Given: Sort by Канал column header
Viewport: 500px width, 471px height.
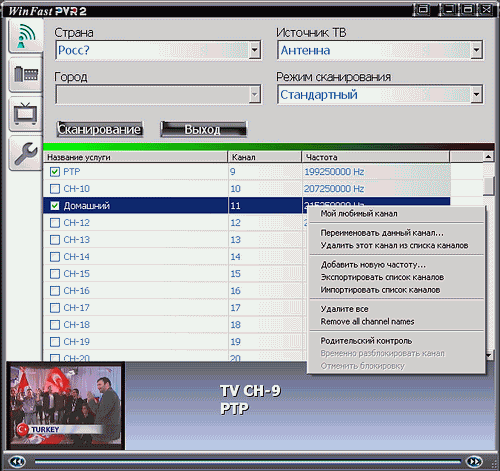Looking at the screenshot, I should tap(265, 157).
